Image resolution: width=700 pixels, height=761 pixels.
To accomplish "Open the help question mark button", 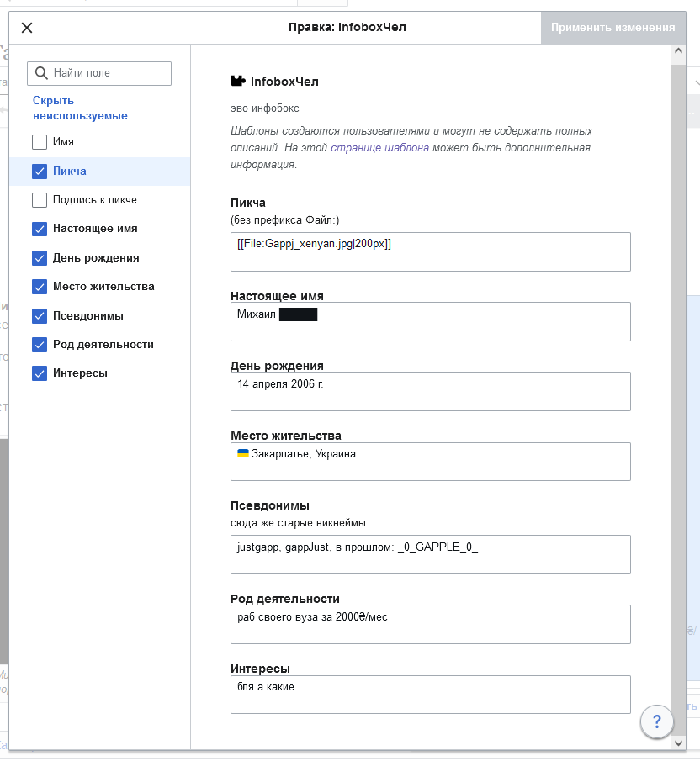I will [657, 721].
